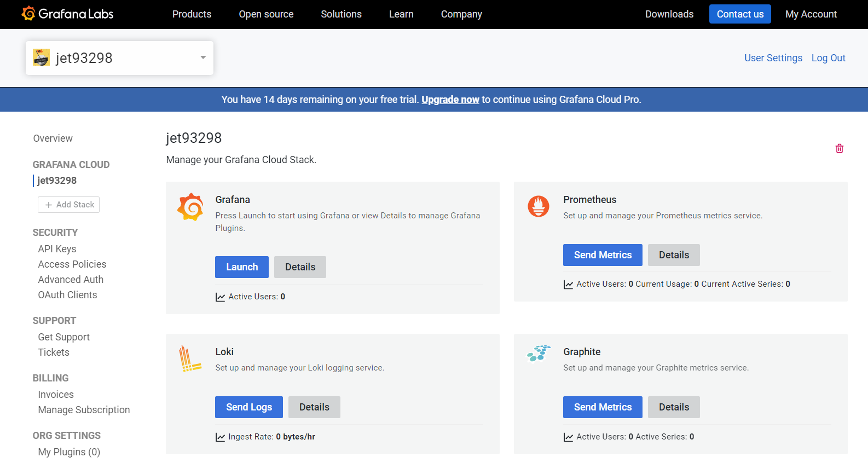Open the Company menu
This screenshot has width=868, height=463.
coord(461,14)
